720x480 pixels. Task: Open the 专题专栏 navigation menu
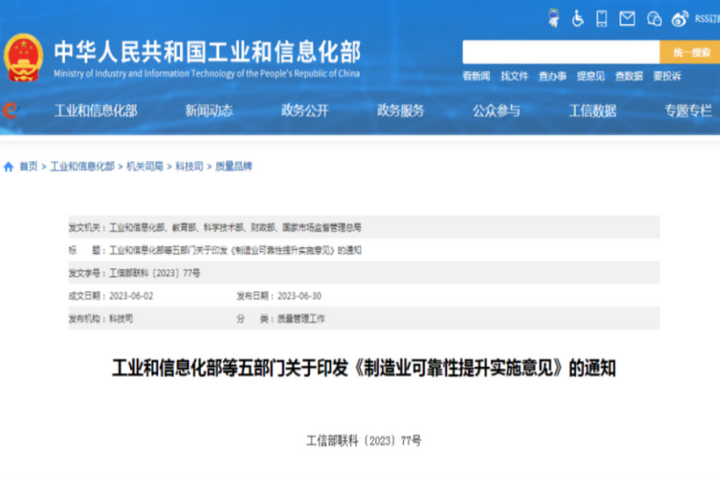[689, 111]
